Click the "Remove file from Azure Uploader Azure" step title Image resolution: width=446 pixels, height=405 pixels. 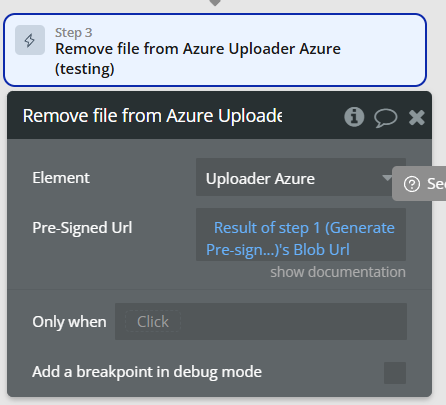point(198,59)
